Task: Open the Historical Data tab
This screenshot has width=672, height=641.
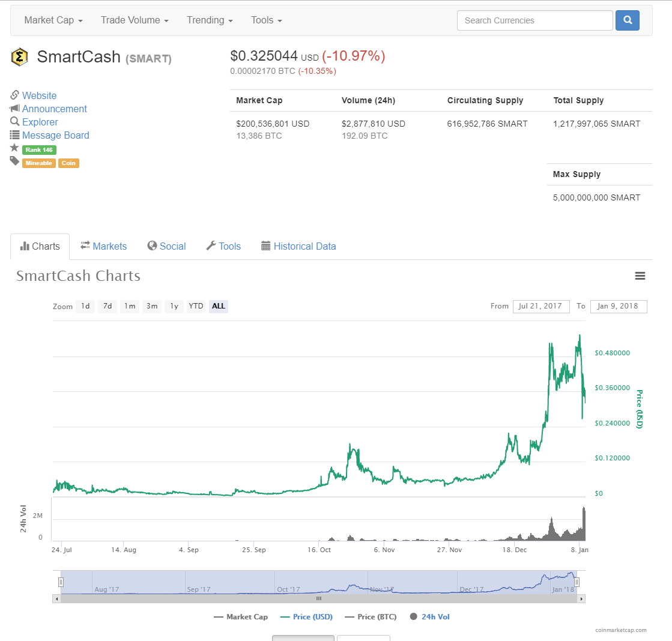Action: click(x=298, y=246)
